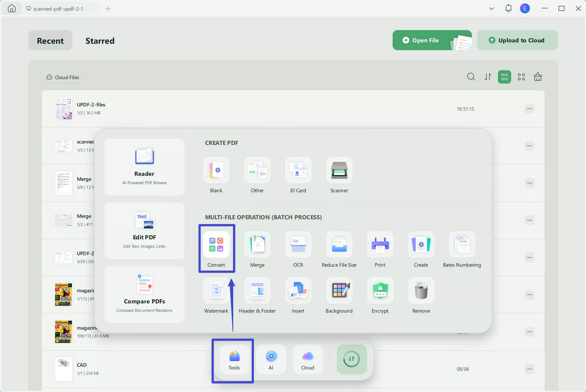Screen dimensions: 586x392
Task: Open more options for CAD file
Action: tap(529, 369)
